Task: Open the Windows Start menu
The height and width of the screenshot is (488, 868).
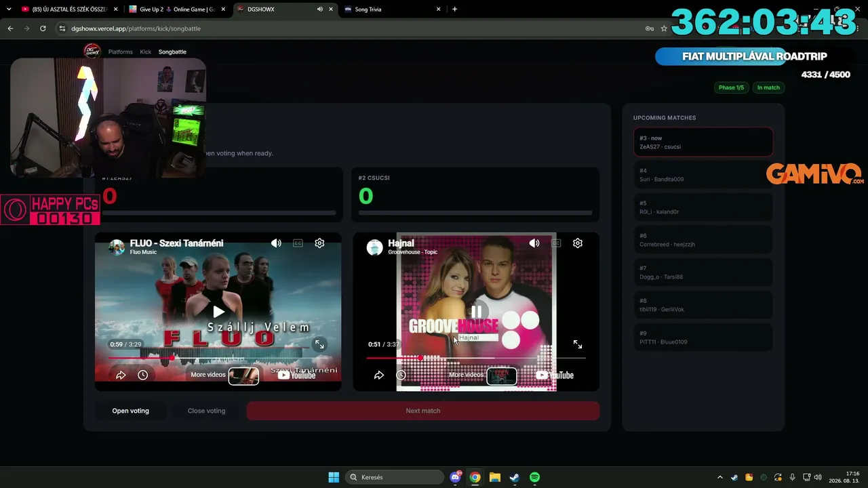Action: 334,477
